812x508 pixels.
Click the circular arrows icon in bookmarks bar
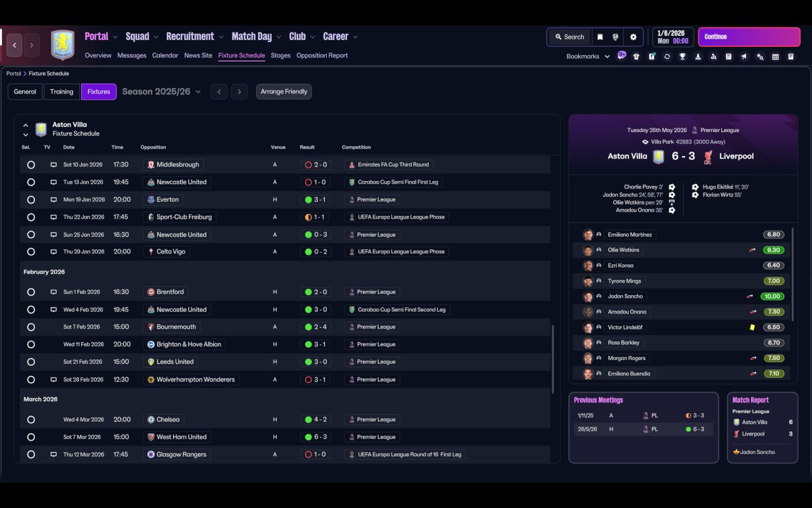click(x=667, y=57)
